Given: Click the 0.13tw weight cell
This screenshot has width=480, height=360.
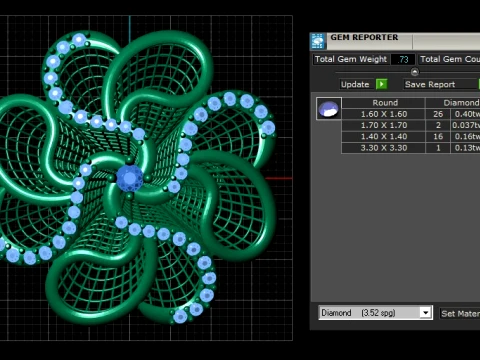Looking at the screenshot, I should point(466,148).
